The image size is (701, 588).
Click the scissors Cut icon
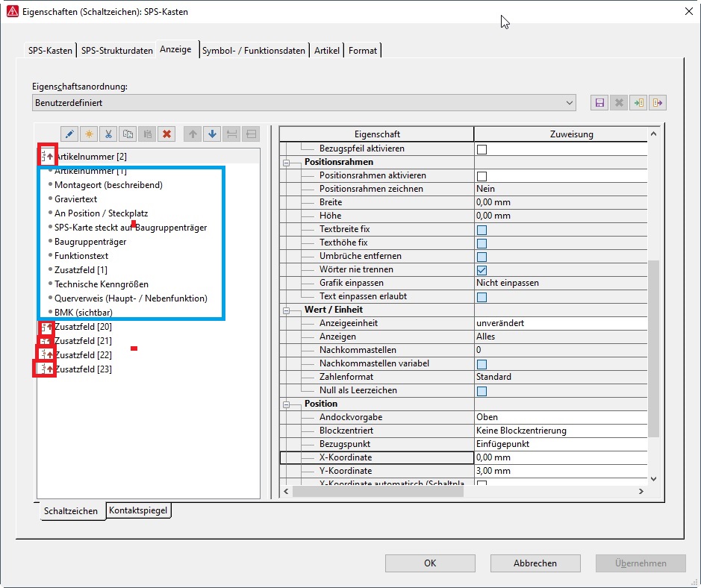[108, 134]
